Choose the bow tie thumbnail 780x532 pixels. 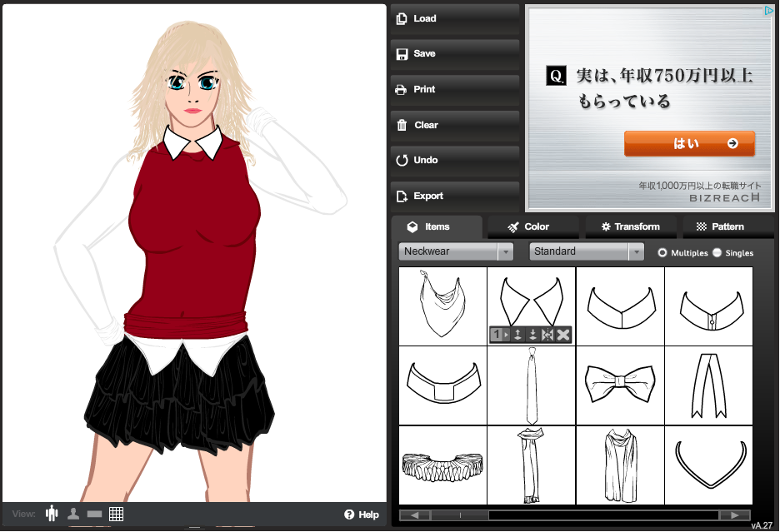[x=620, y=381]
